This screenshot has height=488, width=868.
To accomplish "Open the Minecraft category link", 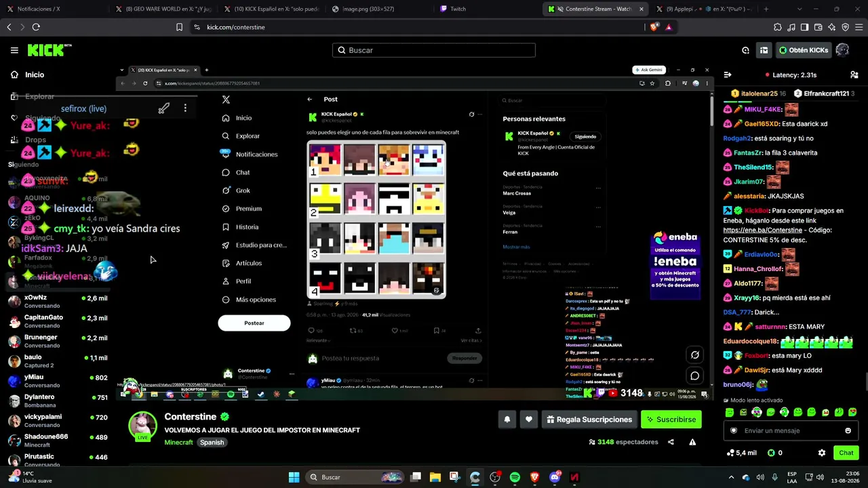I will (178, 443).
